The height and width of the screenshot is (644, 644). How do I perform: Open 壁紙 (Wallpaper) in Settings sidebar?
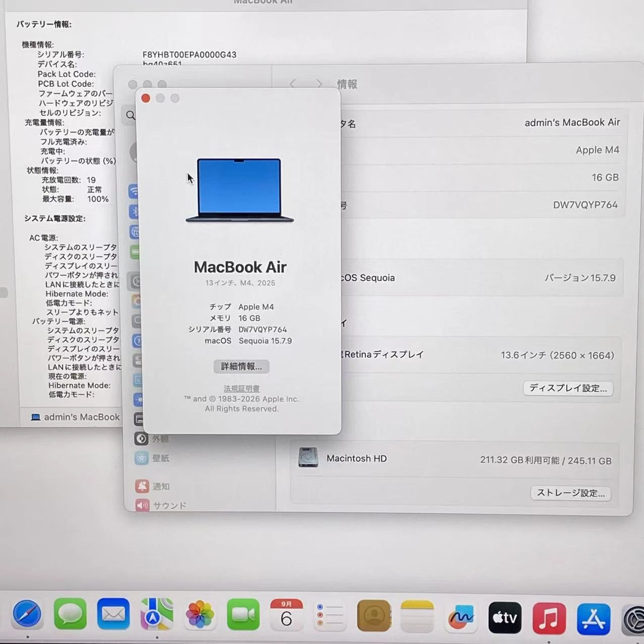click(151, 458)
